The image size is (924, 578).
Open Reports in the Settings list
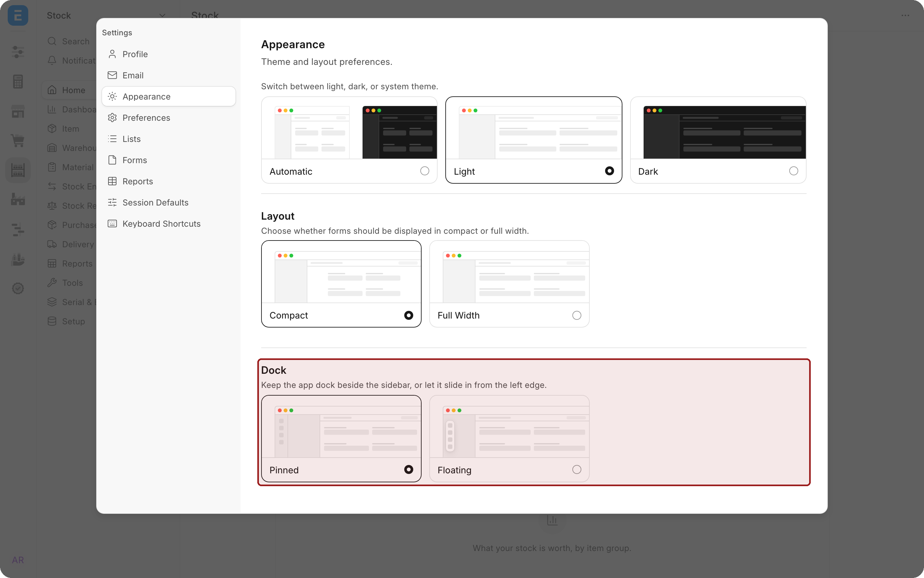coord(168,181)
